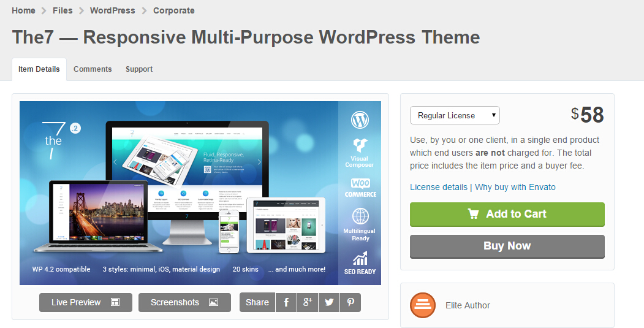Screen dimensions: 644x328
Task: Switch to the Comments tab
Action: (93, 69)
